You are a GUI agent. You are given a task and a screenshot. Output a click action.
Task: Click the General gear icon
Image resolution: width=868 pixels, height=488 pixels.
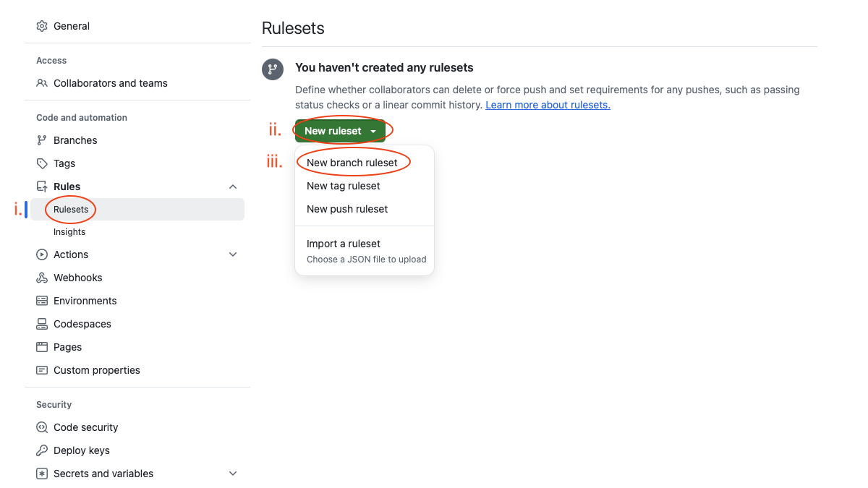click(x=42, y=26)
